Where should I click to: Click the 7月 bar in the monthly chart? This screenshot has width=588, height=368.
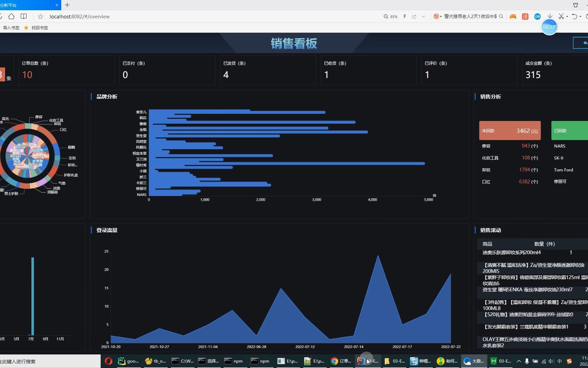33,296
